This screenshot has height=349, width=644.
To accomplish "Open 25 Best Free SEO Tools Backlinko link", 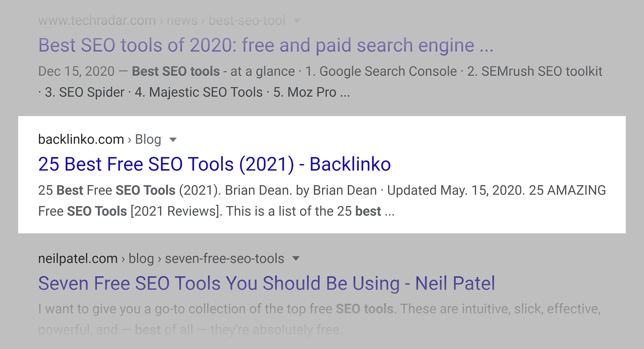I will (x=214, y=164).
